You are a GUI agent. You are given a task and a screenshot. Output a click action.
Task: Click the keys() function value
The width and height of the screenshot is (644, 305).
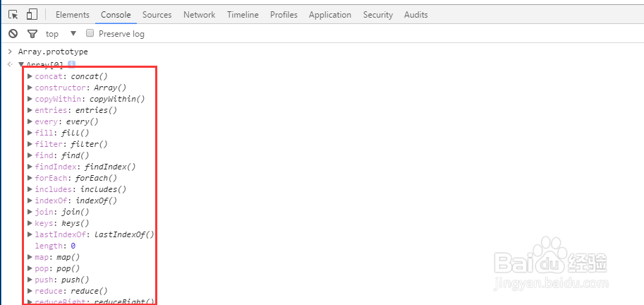coord(75,223)
